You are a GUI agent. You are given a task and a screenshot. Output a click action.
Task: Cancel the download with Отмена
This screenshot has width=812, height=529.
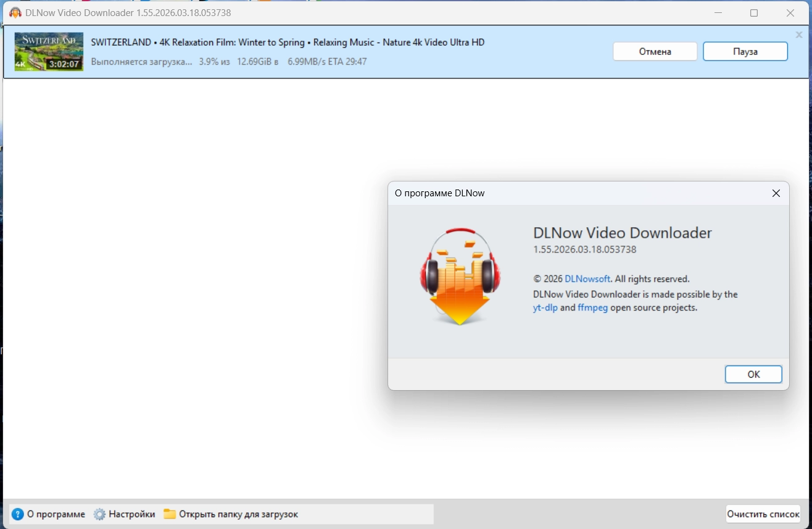point(655,52)
